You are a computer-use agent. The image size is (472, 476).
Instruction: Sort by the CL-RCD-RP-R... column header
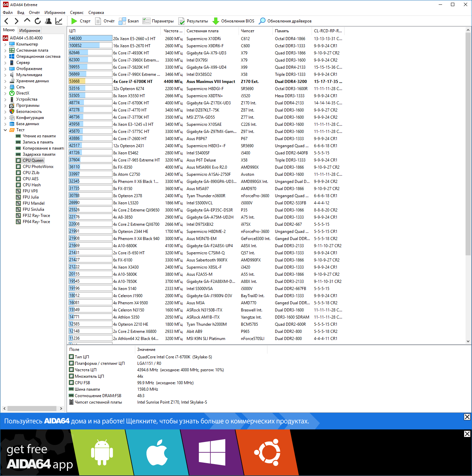tap(328, 31)
